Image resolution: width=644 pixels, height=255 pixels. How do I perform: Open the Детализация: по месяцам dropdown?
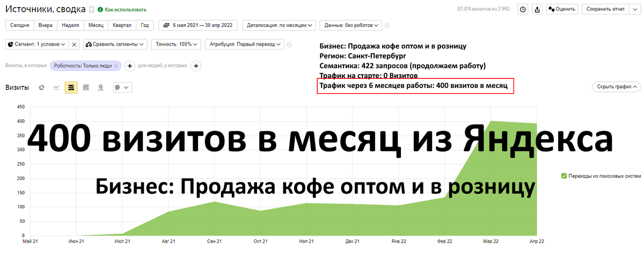tap(279, 25)
